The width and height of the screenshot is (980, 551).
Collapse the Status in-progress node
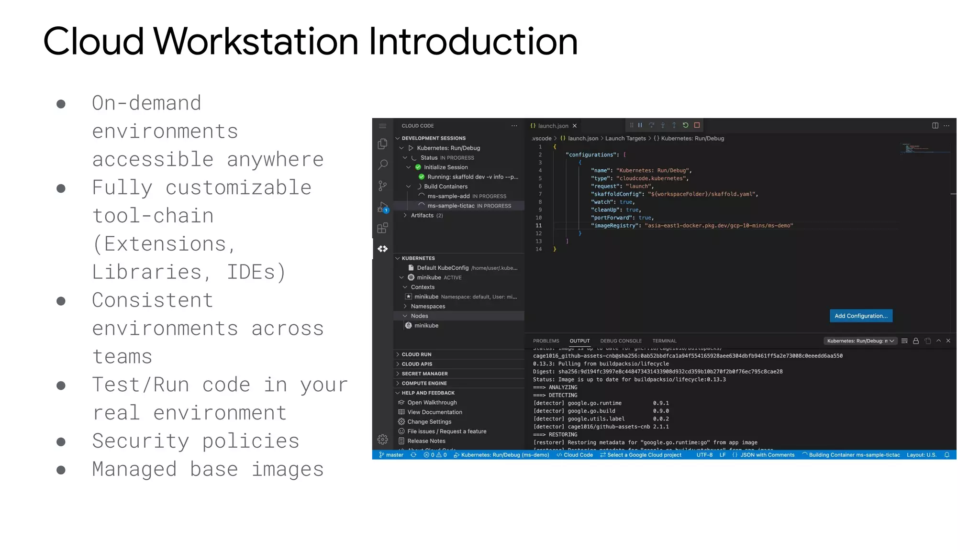tap(405, 157)
